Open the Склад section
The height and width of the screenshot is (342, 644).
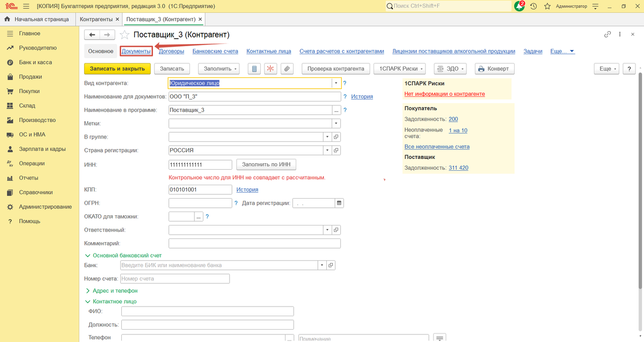pyautogui.click(x=27, y=106)
